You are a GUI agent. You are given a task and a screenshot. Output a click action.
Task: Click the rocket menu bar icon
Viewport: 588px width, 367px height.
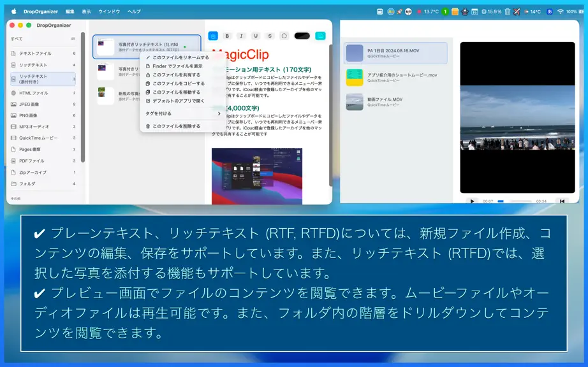tap(399, 11)
